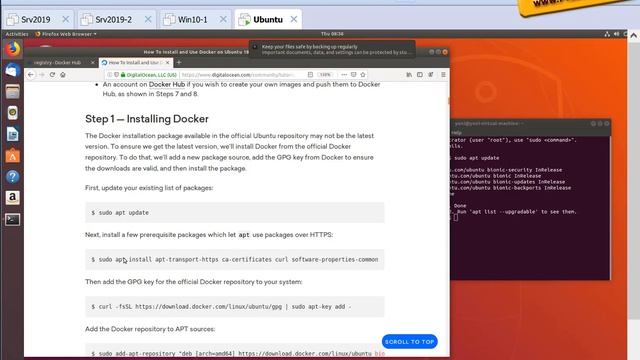Open Firefox Web Browser app menu dropdown

[x=66, y=34]
